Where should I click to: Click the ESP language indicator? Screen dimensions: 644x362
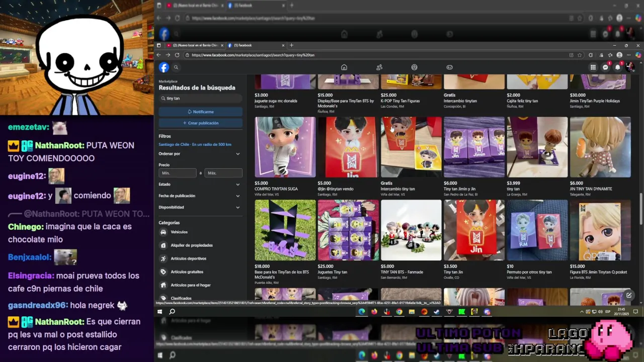[x=608, y=312]
